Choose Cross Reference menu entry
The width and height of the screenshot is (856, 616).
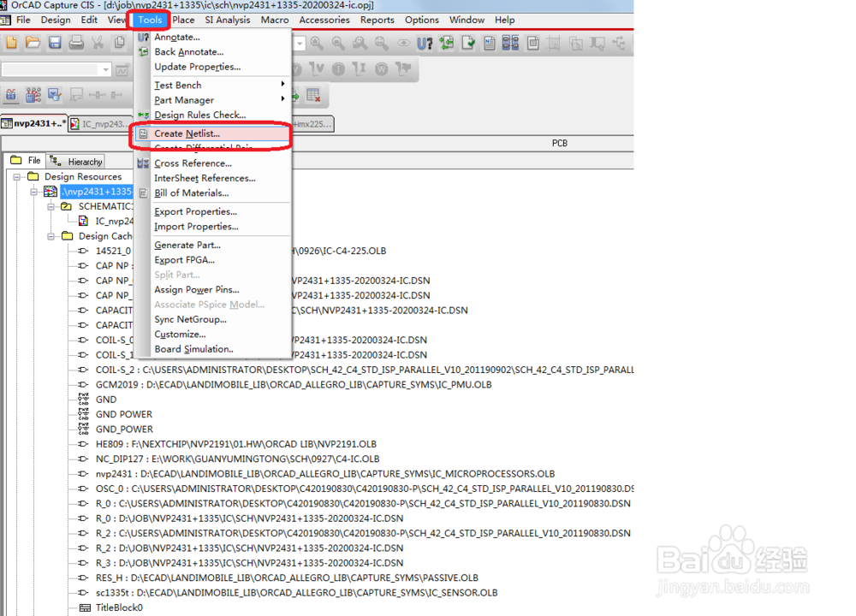[x=213, y=163]
